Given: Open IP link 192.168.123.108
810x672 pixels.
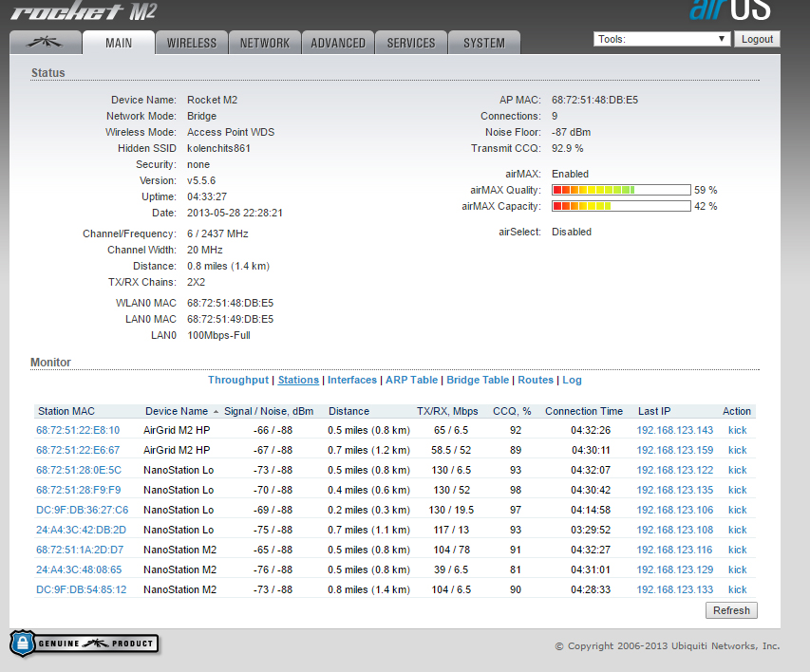Looking at the screenshot, I should point(674,530).
